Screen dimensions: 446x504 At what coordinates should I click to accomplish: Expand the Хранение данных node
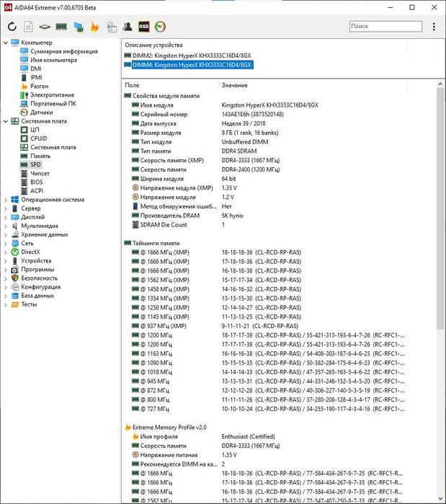(x=6, y=234)
